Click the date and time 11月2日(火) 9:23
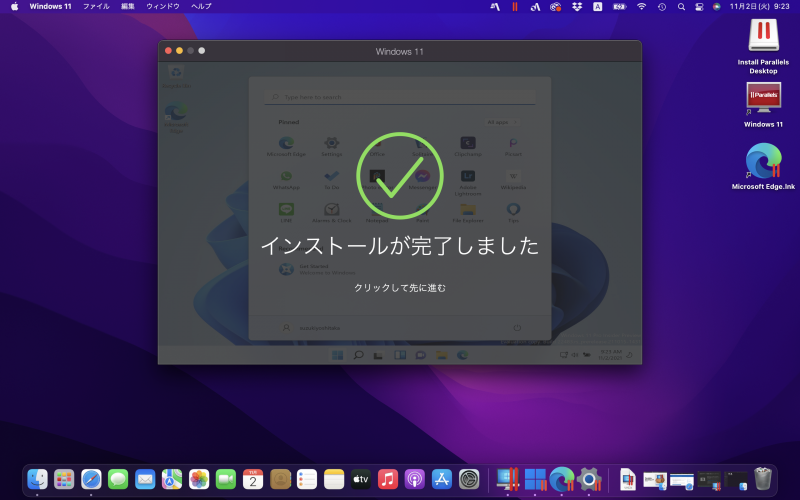This screenshot has height=500, width=800. coord(759,7)
